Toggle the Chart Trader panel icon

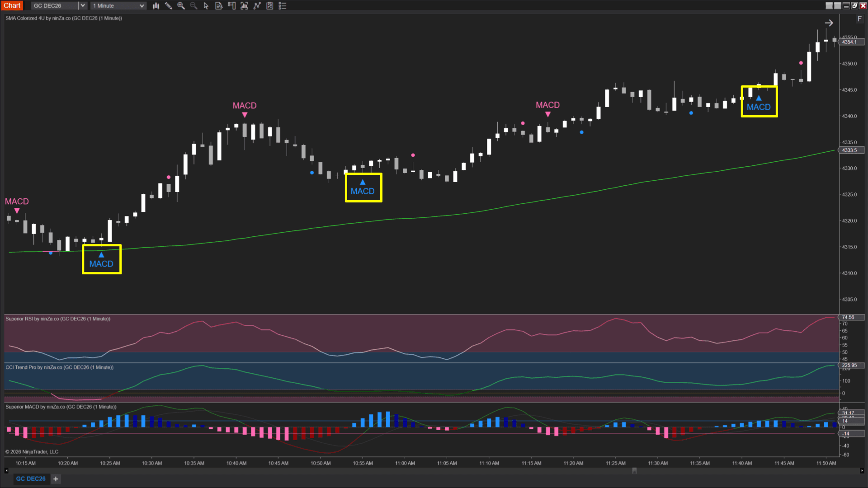tap(231, 6)
